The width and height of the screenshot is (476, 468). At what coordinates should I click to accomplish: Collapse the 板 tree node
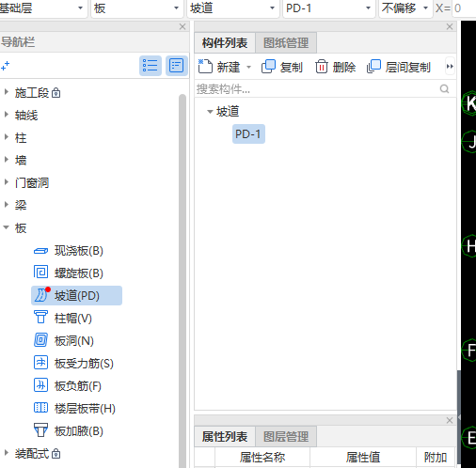pos(6,227)
